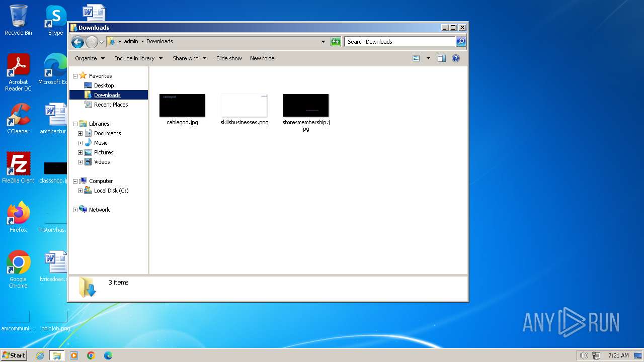Click the volume speaker tray icon

[584, 355]
